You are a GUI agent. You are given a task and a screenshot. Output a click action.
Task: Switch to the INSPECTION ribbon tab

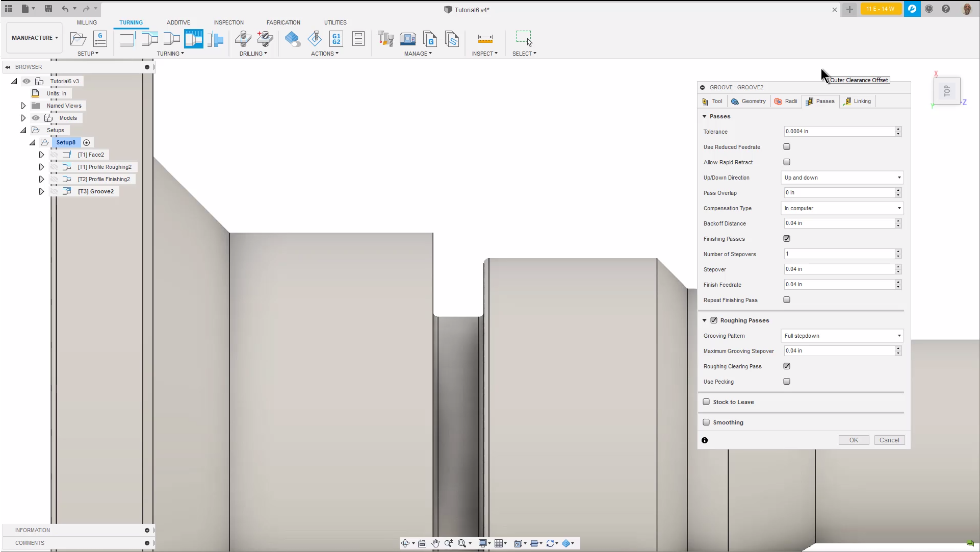(228, 22)
